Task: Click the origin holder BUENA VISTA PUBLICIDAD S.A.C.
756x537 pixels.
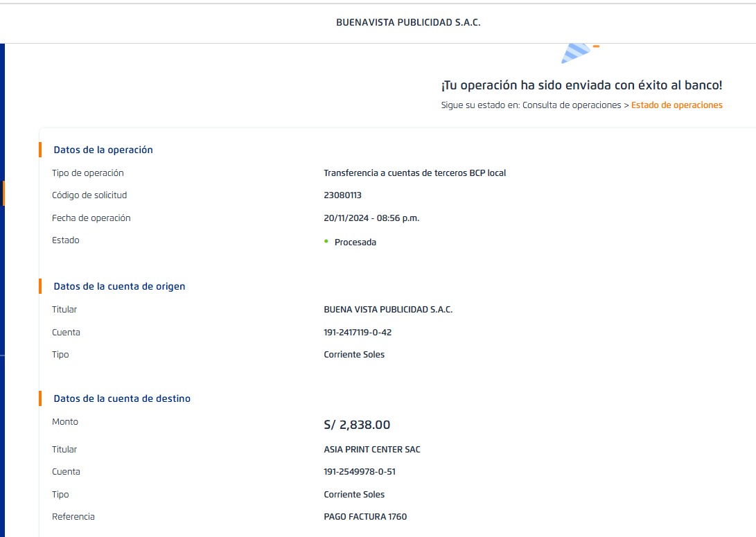Action: tap(388, 309)
